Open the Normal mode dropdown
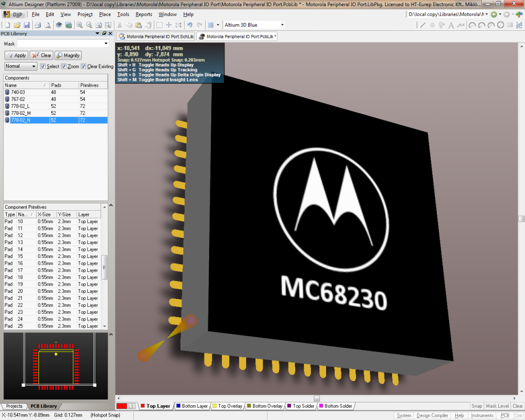The image size is (525, 420). (x=33, y=66)
